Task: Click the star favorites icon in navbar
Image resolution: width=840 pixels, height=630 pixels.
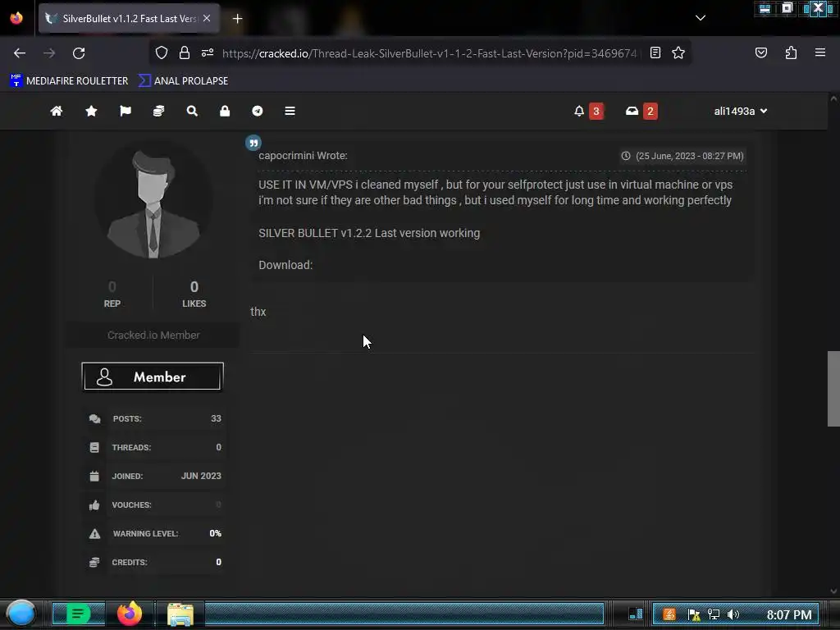Action: point(91,111)
